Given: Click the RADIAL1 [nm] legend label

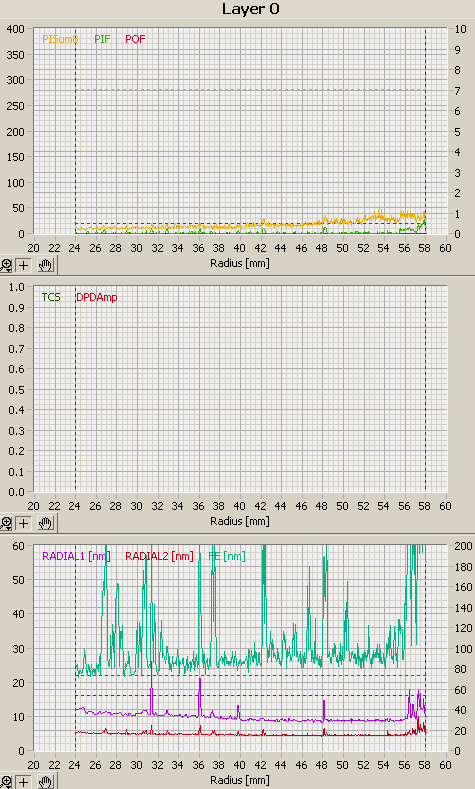Looking at the screenshot, I should (x=76, y=556).
